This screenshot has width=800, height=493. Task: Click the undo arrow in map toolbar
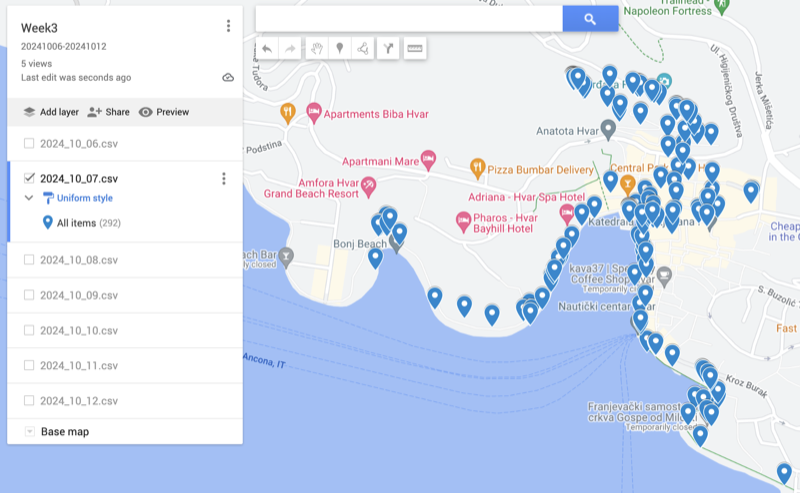coord(267,48)
